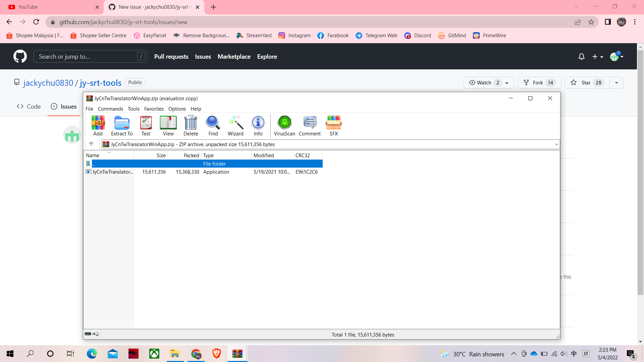This screenshot has height=362, width=644.
Task: Start VirusScan on the archive
Action: pos(284,126)
